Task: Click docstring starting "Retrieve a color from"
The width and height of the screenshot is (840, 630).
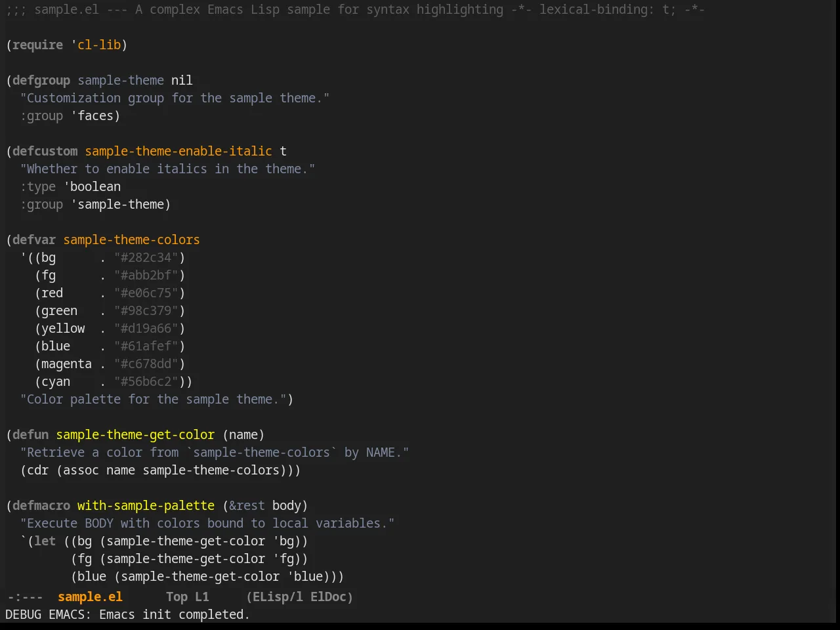Action: (215, 452)
